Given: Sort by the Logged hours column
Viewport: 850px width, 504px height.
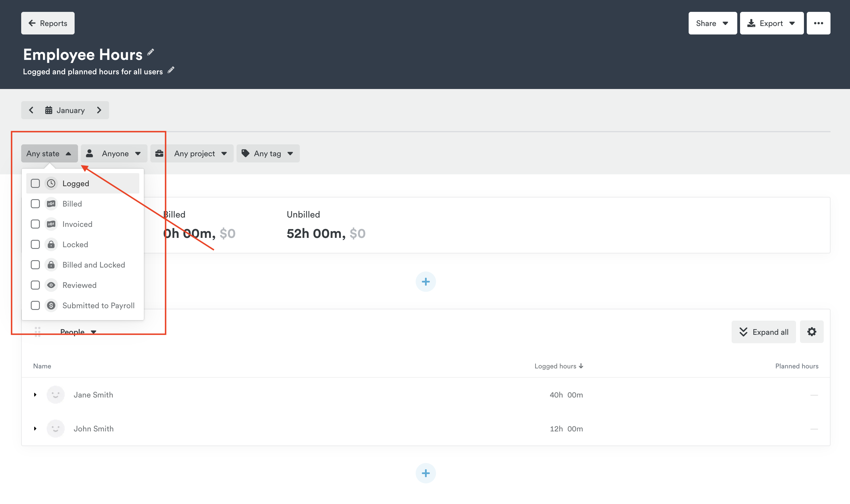Looking at the screenshot, I should (558, 366).
